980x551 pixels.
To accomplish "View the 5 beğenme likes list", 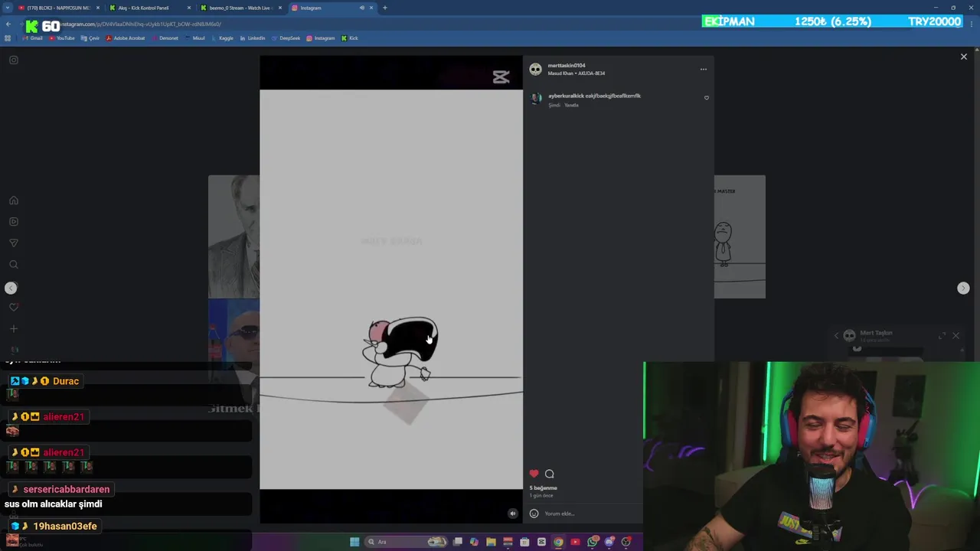I will pyautogui.click(x=543, y=487).
